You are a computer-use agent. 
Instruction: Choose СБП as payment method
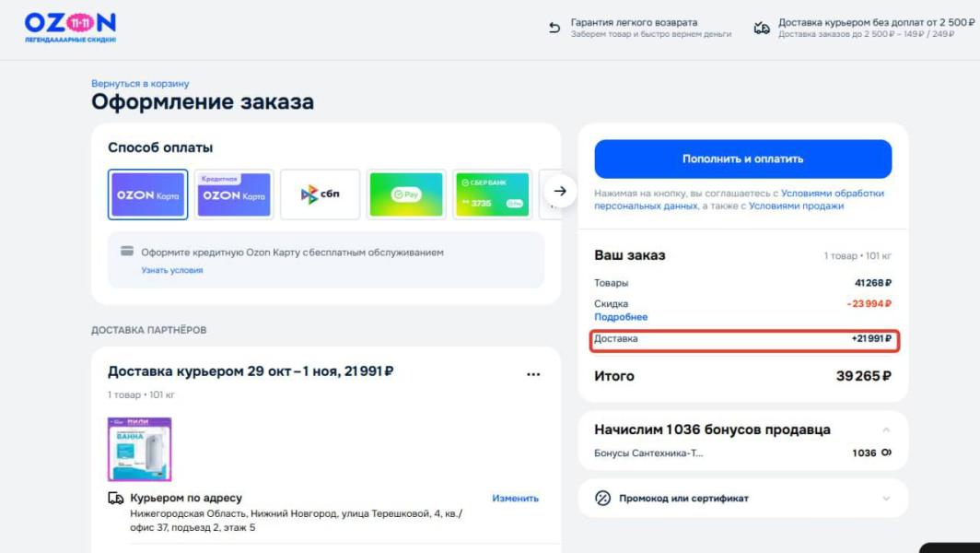(x=320, y=194)
